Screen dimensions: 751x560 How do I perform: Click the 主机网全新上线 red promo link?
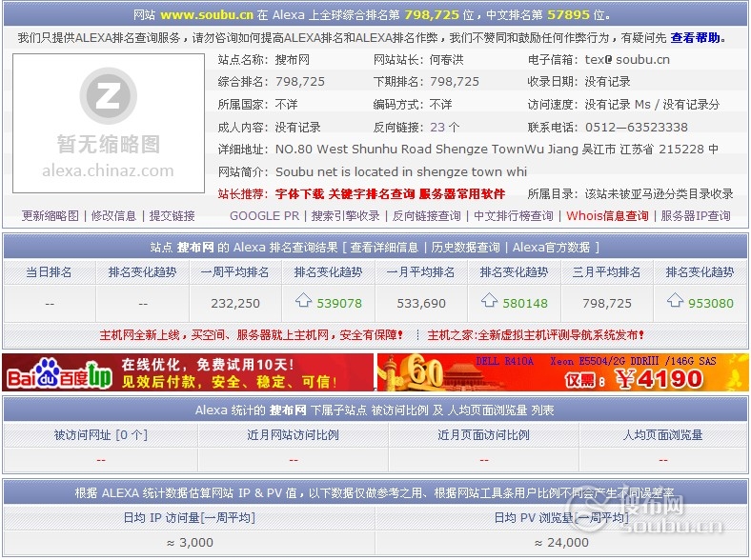coord(252,335)
